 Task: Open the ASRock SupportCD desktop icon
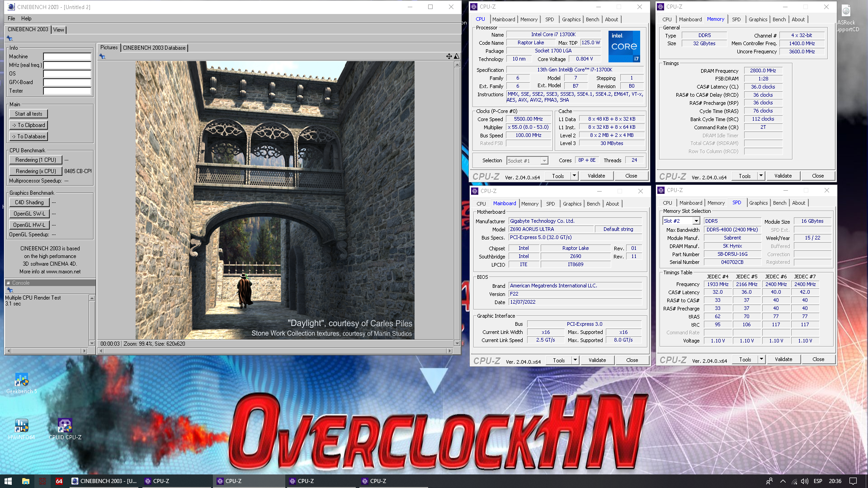847,18
